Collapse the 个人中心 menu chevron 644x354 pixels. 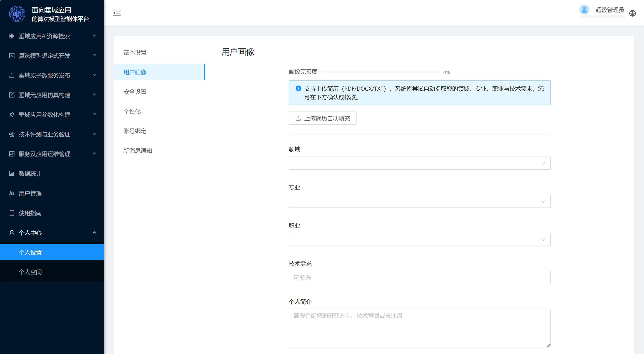(94, 233)
